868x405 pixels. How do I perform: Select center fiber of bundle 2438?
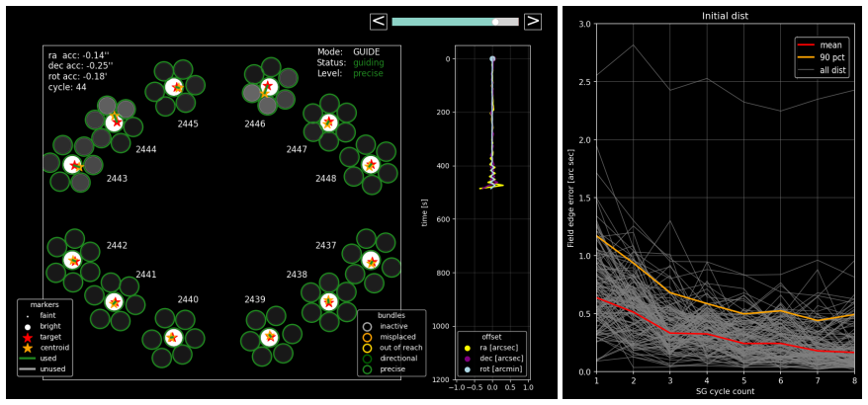[329, 301]
